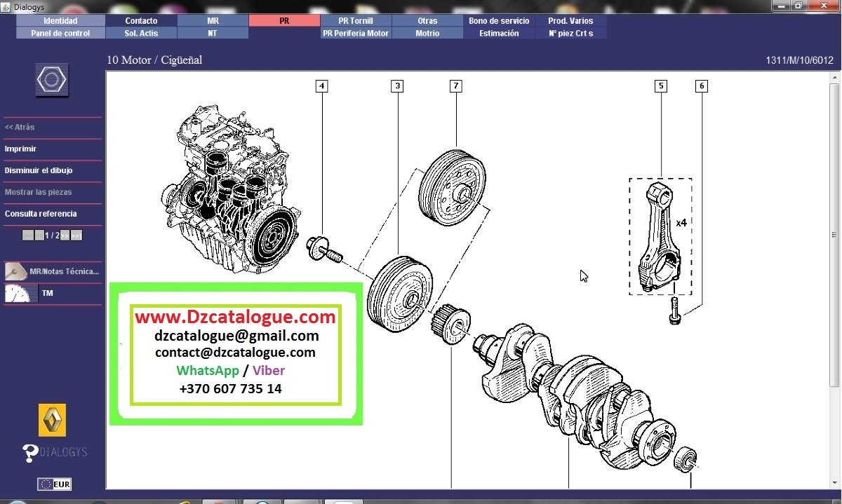The image size is (842, 504).
Task: Open Consulta referencia
Action: coord(41,214)
